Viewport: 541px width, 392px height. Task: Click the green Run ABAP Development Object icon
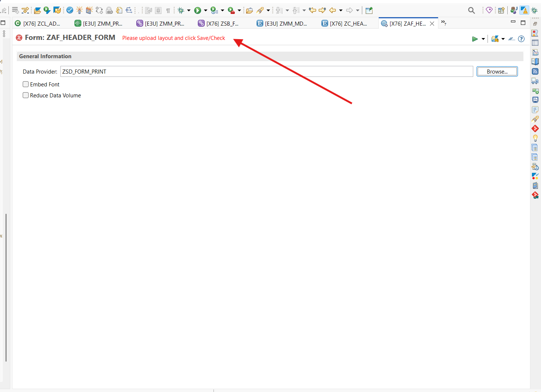click(x=47, y=10)
